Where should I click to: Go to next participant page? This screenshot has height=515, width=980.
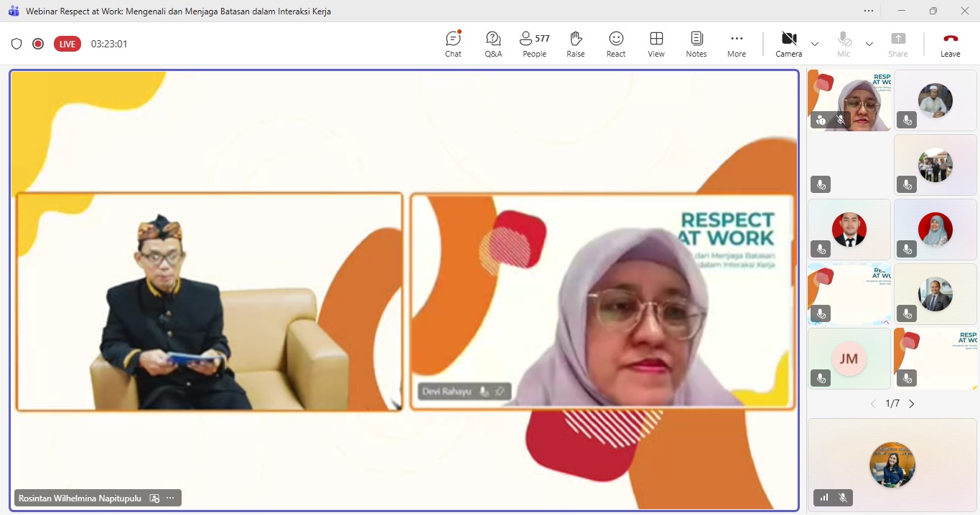coord(912,404)
